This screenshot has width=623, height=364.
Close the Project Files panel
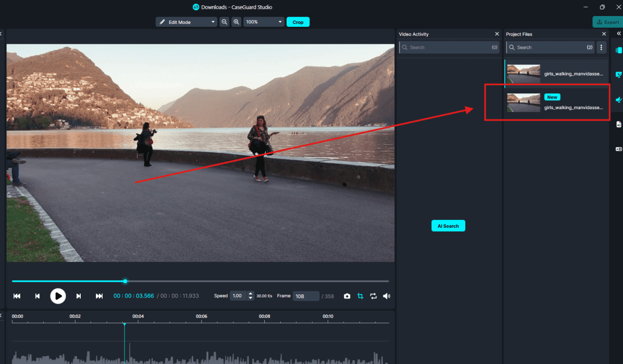(x=604, y=34)
